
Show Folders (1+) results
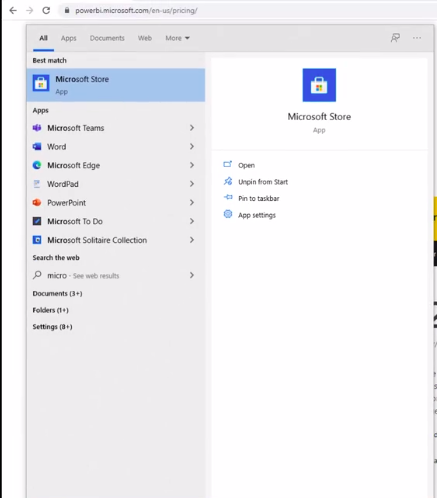point(50,310)
